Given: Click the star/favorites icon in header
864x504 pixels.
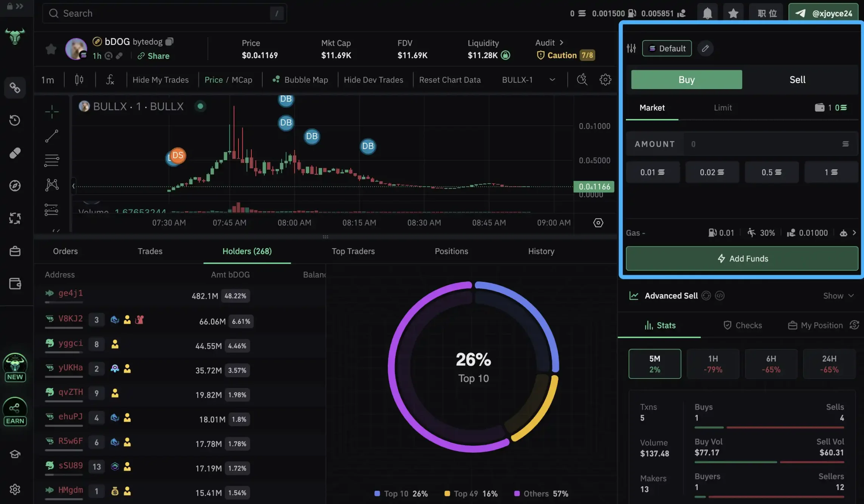Looking at the screenshot, I should (x=732, y=12).
